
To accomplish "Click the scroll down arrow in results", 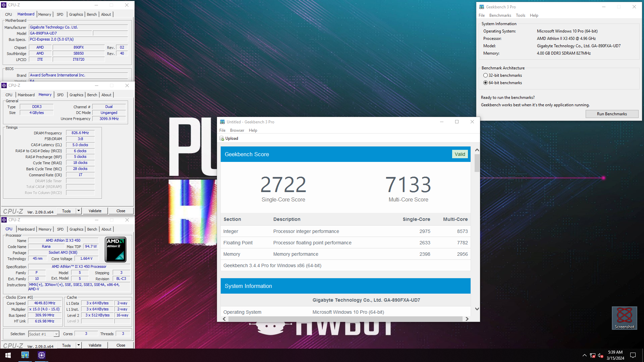I will point(477,309).
